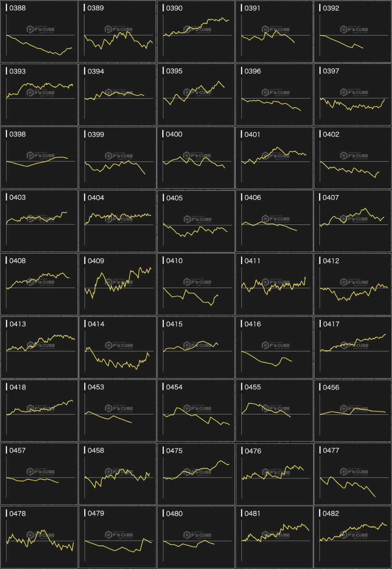Screen dimensions: 392x569
Task: Open chart thumbnail 0479
Action: [x=118, y=537]
